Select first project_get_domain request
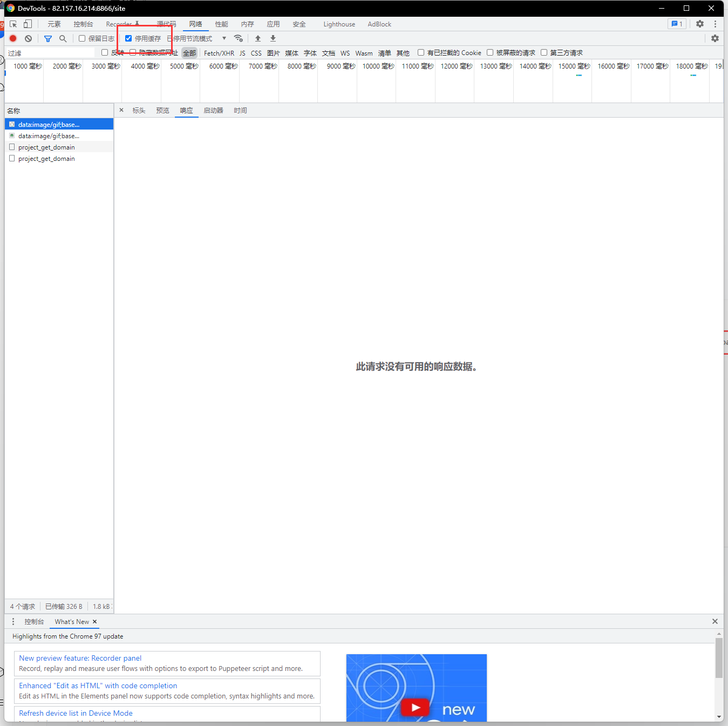Screen dimensions: 728x726 [x=59, y=147]
